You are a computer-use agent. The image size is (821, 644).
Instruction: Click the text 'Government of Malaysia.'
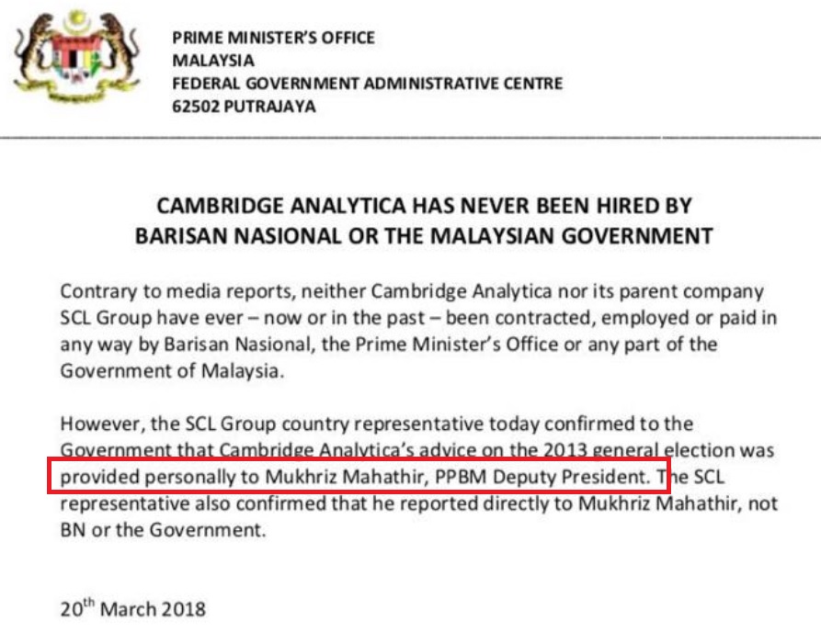(x=172, y=371)
